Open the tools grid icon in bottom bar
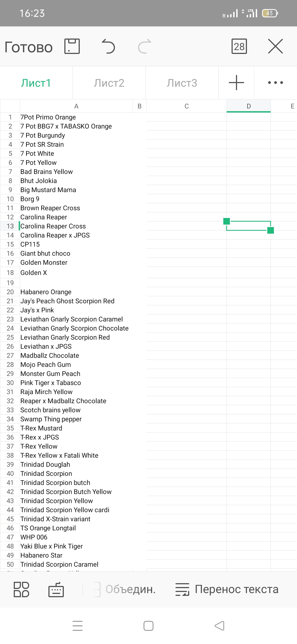Image resolution: width=297 pixels, height=644 pixels. click(x=21, y=590)
